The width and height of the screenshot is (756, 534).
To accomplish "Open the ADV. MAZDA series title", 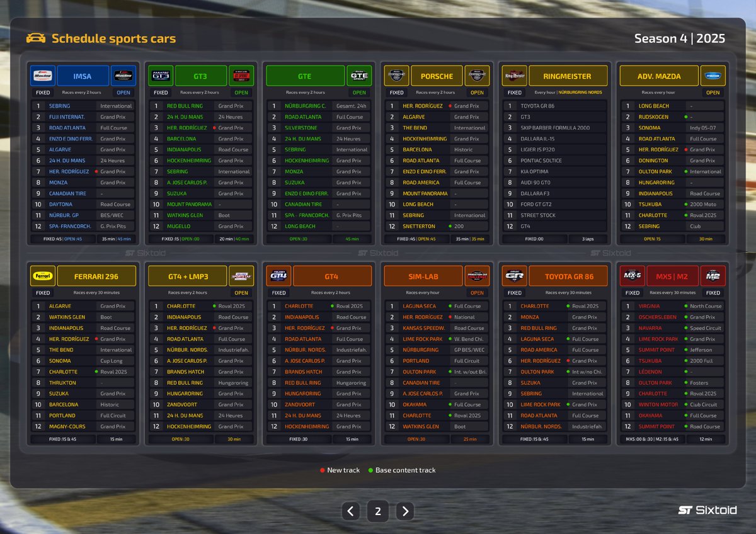I will (x=659, y=76).
